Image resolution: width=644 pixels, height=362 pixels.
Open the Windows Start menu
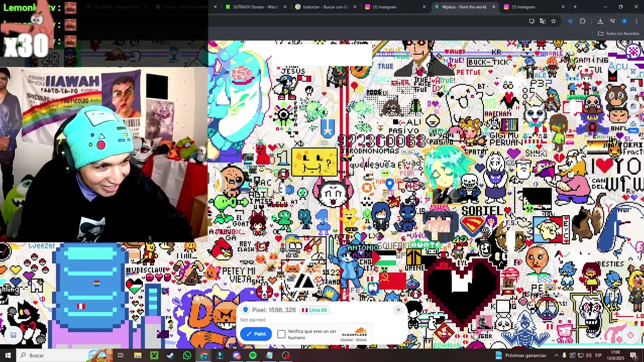tap(8, 355)
